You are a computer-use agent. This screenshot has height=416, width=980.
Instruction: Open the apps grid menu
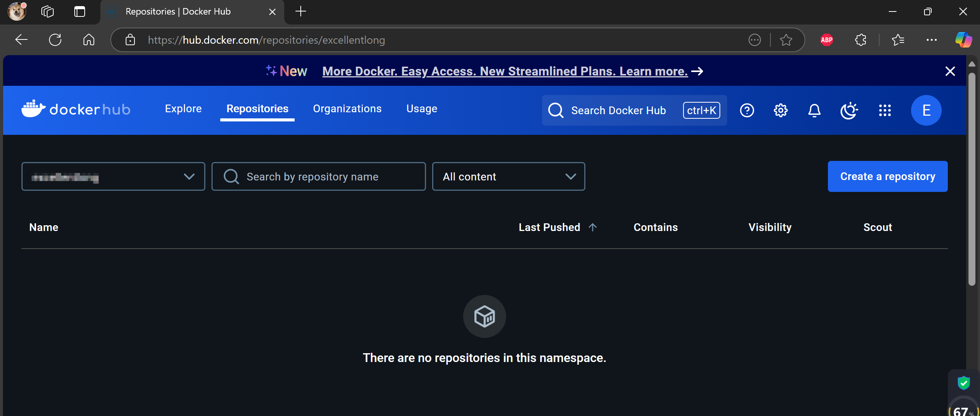885,110
